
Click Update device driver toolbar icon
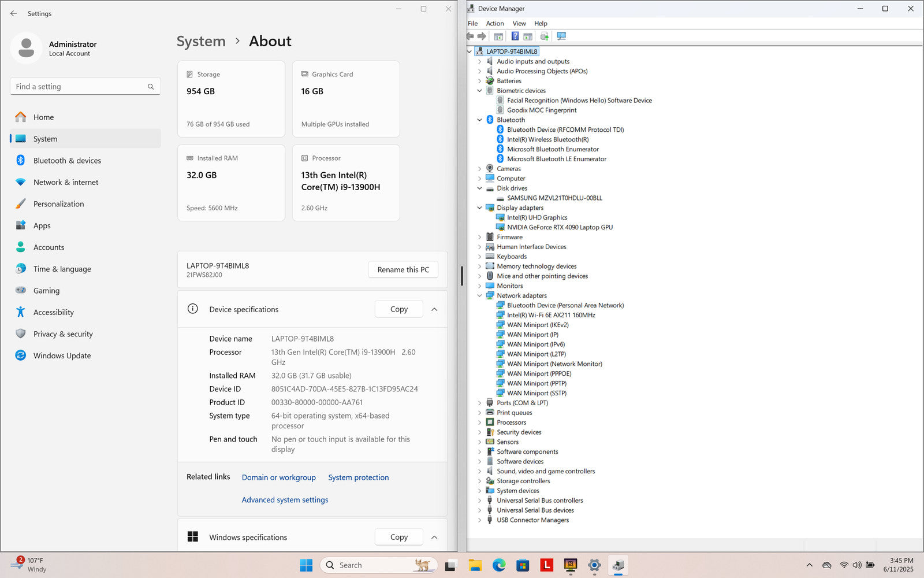click(544, 36)
